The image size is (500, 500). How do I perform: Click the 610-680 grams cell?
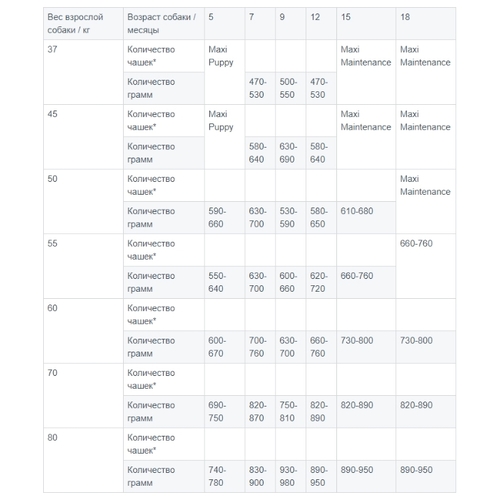[x=366, y=218]
